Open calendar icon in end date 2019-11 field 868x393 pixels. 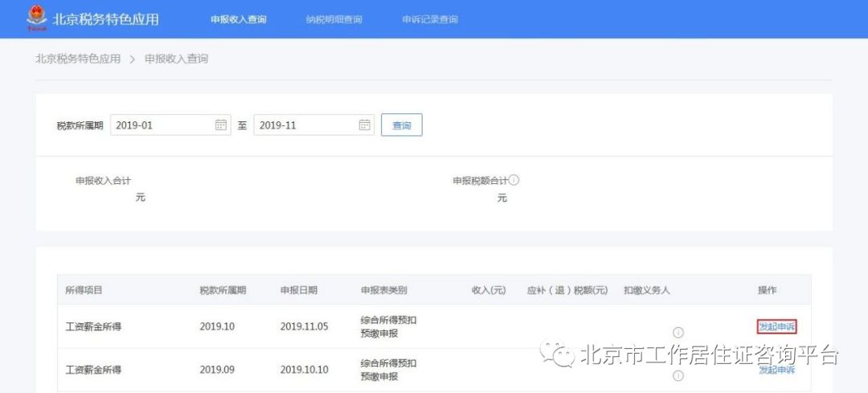pyautogui.click(x=364, y=125)
